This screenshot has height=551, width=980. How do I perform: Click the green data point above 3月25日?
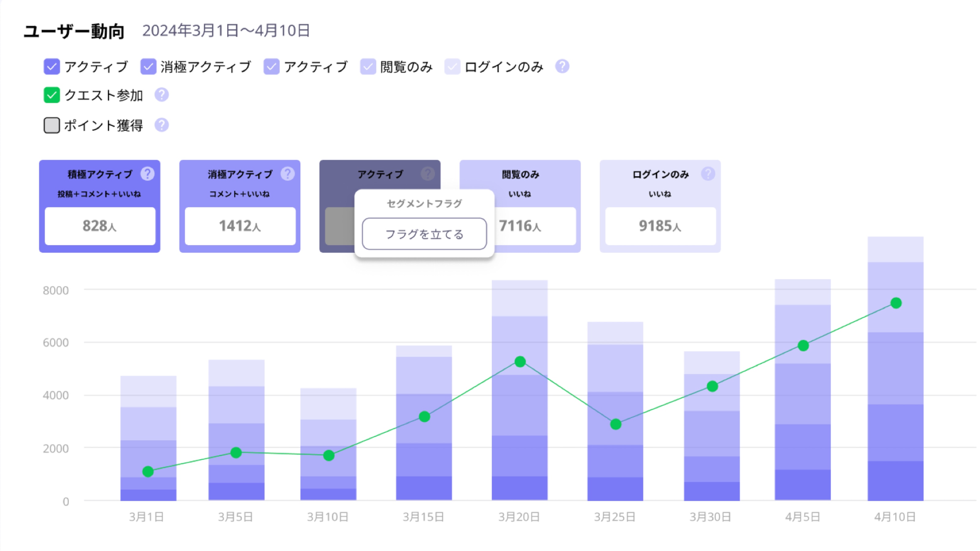[x=616, y=425]
